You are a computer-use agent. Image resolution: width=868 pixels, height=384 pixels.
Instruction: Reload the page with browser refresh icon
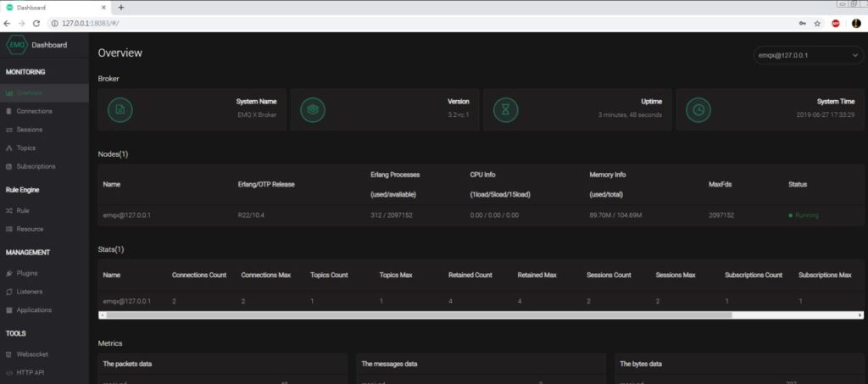click(x=36, y=23)
